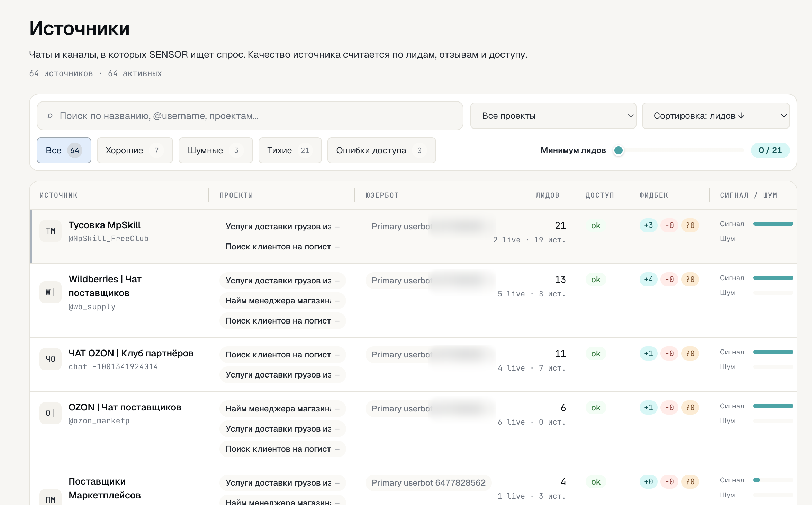Click the СИГНАЛ / ШУМ column header
Viewport: 812px width, 505px height.
click(748, 195)
